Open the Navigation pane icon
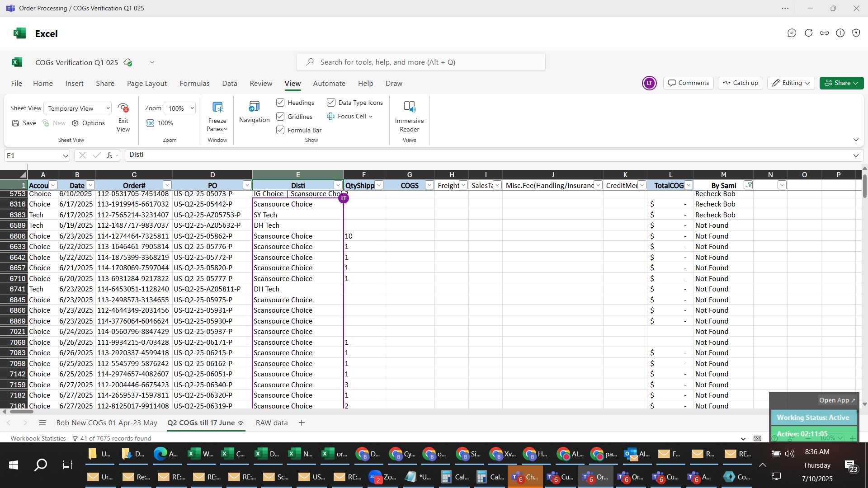868x488 pixels. pyautogui.click(x=254, y=107)
